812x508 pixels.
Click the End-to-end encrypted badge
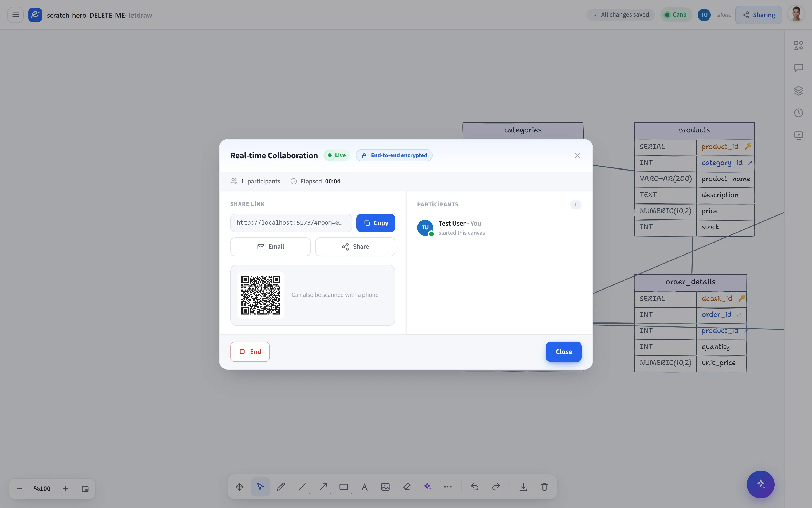click(x=394, y=155)
